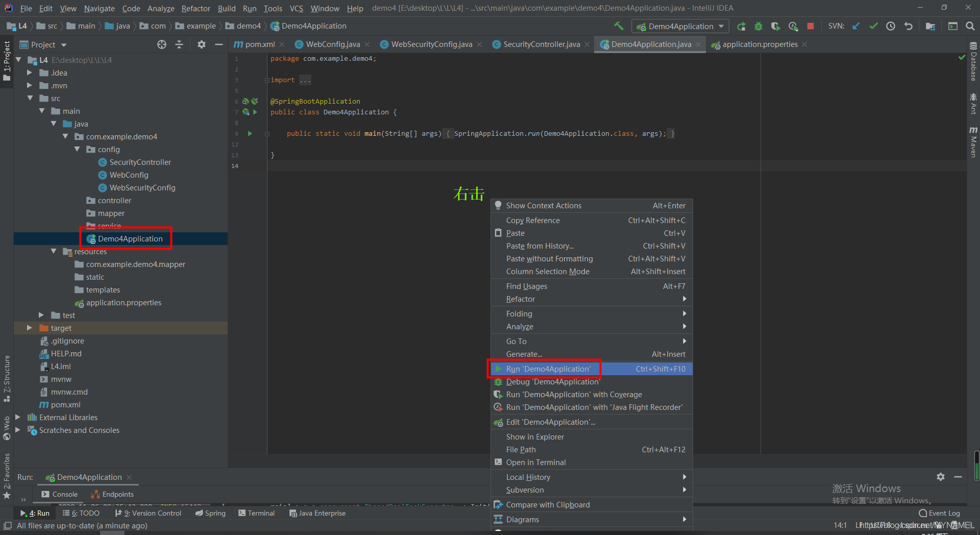980x535 pixels.
Task: Open the Spring tool window button
Action: point(210,513)
